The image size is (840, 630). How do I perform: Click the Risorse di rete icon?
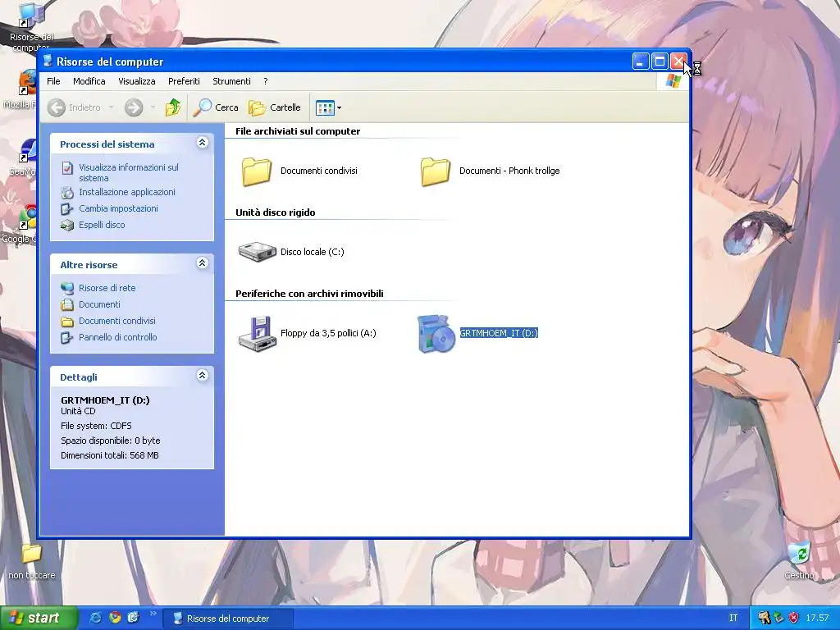tap(67, 288)
